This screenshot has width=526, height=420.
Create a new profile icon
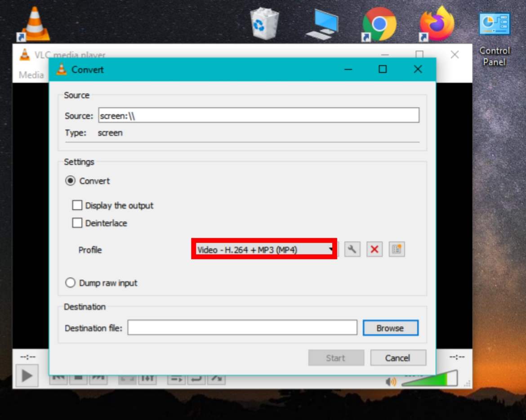click(397, 249)
